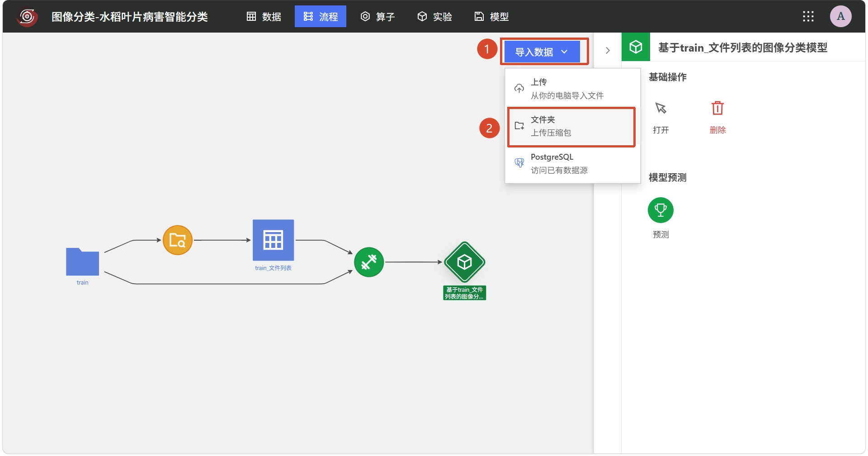Select the orange folder-scan operator node
This screenshot has width=868, height=456.
click(178, 240)
